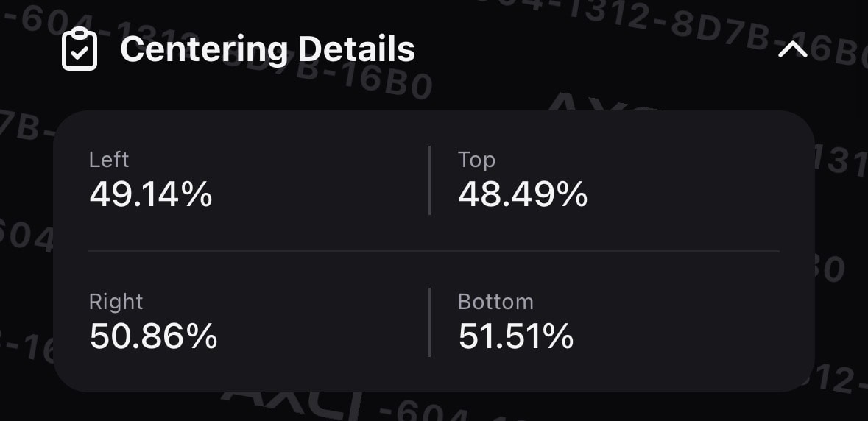Screen dimensions: 868x421
Task: Click the empty area right of the 50.86% value
Action: pos(321,336)
